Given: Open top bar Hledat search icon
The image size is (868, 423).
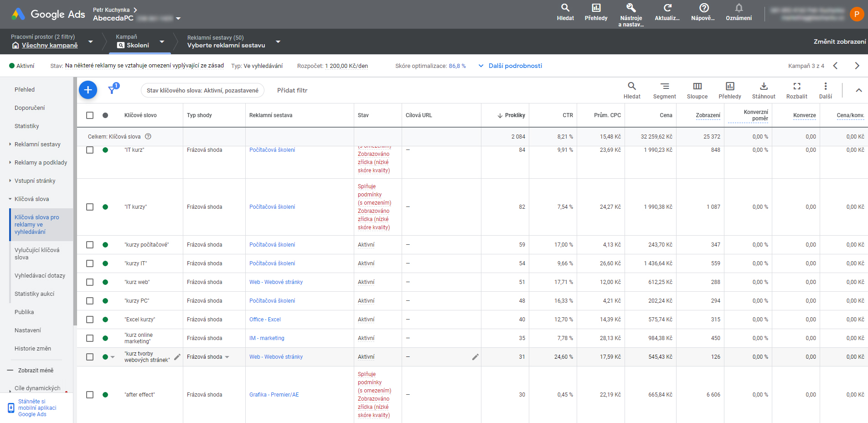Looking at the screenshot, I should [565, 8].
